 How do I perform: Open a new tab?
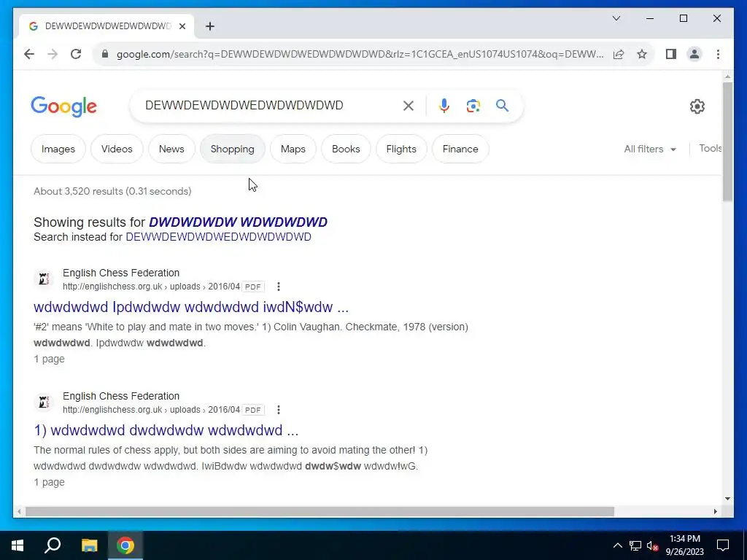coord(210,26)
